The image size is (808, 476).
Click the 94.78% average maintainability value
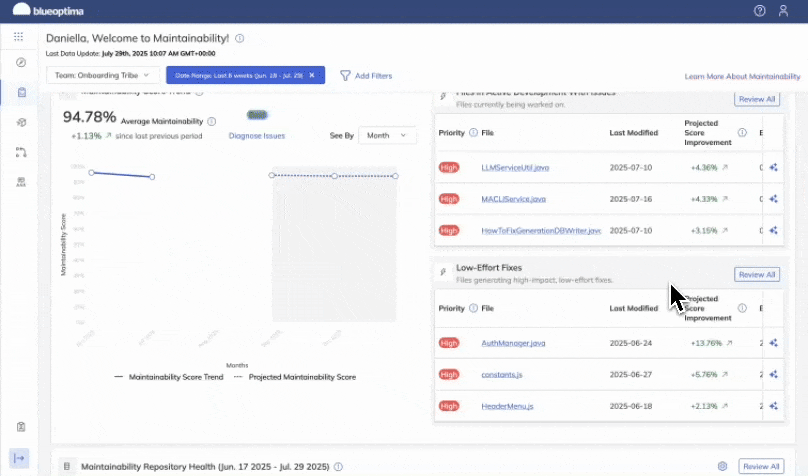tap(89, 117)
